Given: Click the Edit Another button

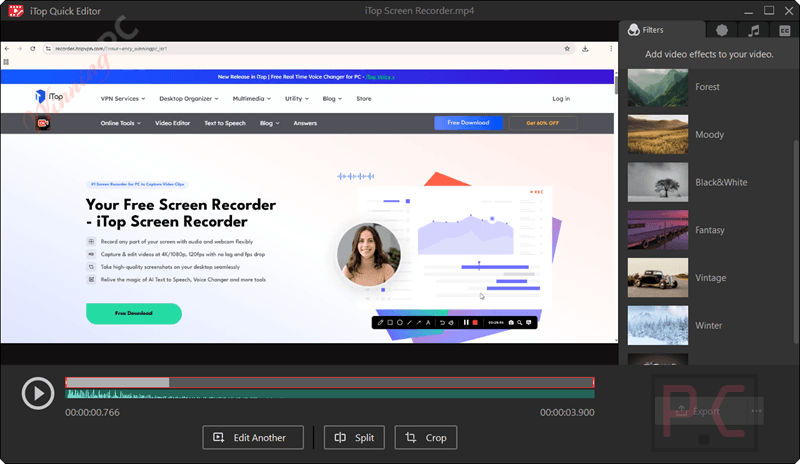Looking at the screenshot, I should (x=253, y=437).
